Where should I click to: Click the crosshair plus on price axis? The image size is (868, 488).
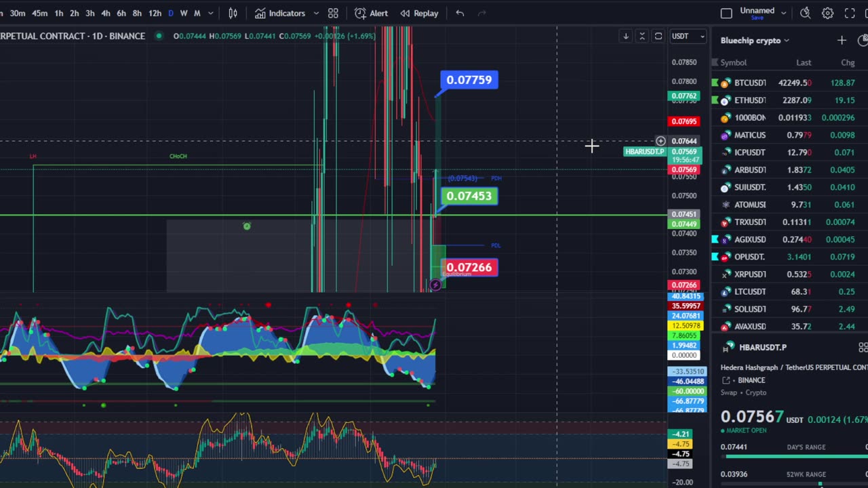pos(660,141)
